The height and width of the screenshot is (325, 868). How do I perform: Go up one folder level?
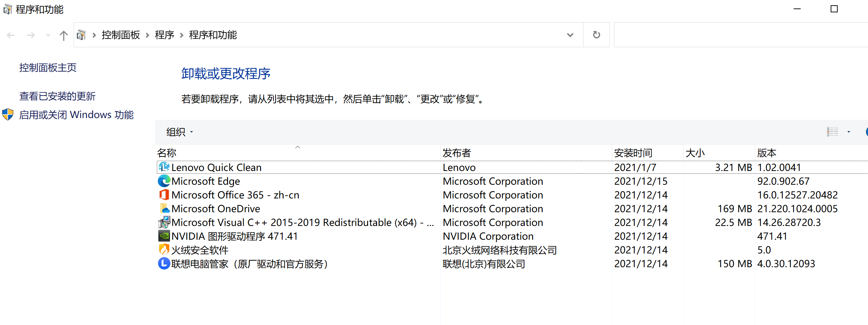tap(63, 35)
